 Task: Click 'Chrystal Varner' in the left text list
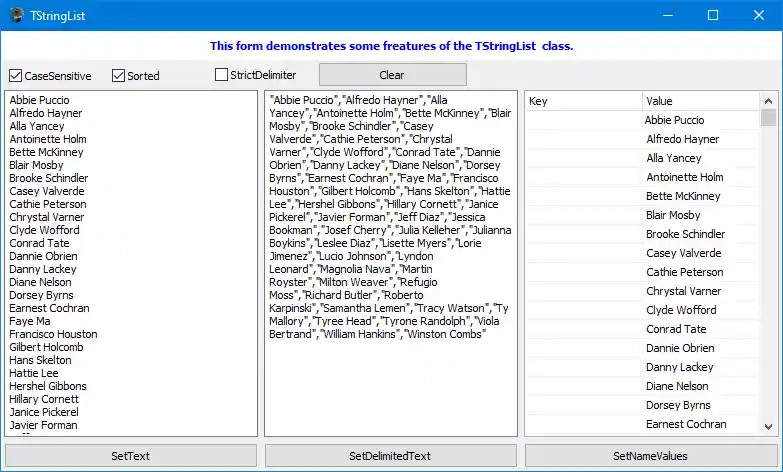47,217
